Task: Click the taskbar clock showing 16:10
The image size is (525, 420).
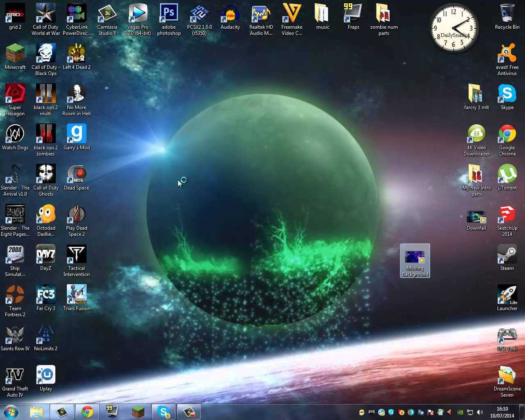Action: [502, 412]
